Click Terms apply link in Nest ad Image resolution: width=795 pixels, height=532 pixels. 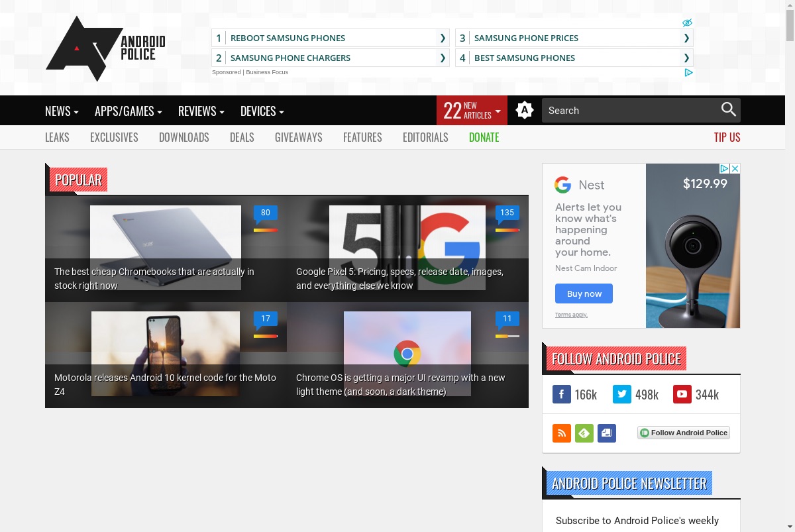[x=571, y=315]
